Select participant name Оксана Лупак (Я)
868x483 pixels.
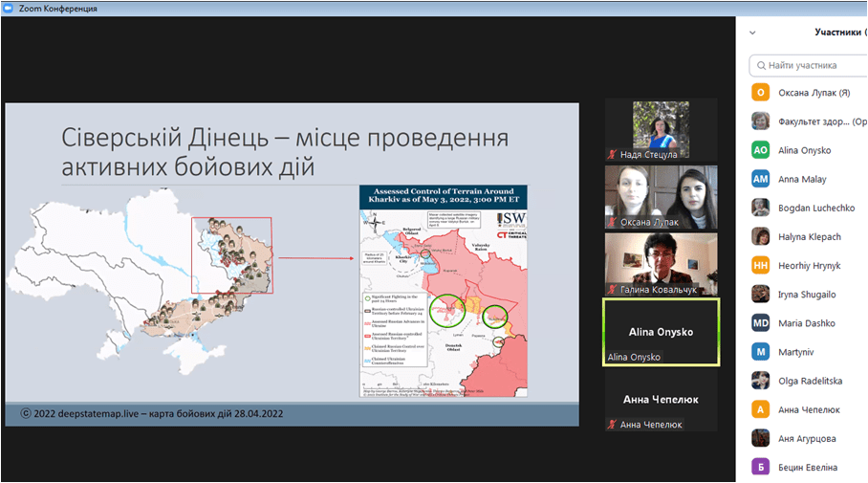pos(814,93)
